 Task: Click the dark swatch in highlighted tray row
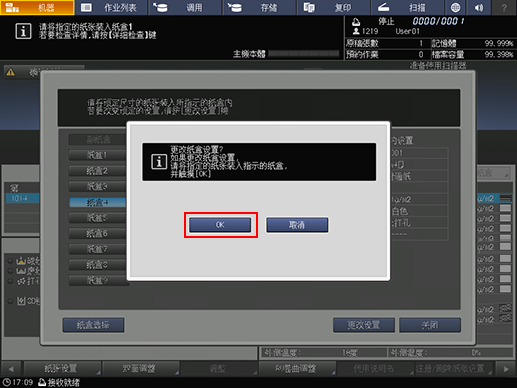(505, 198)
